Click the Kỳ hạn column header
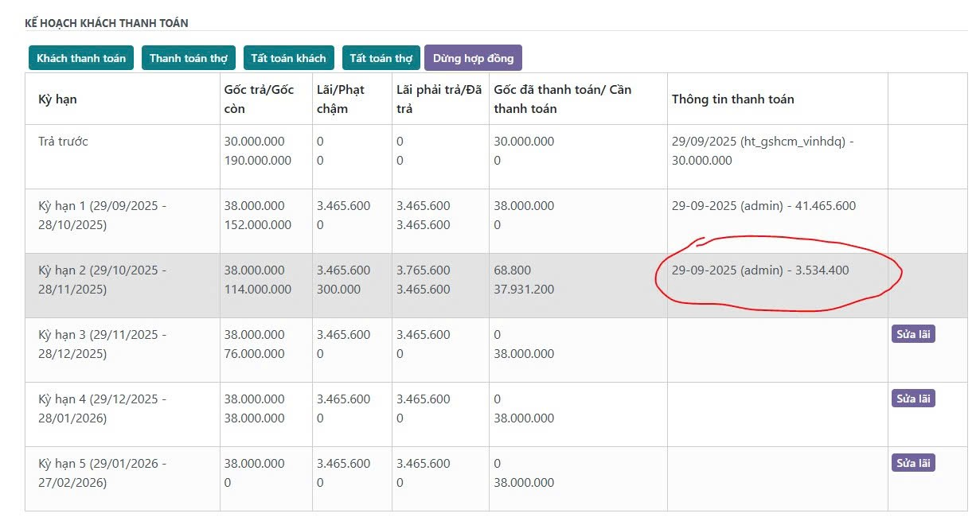 click(57, 99)
